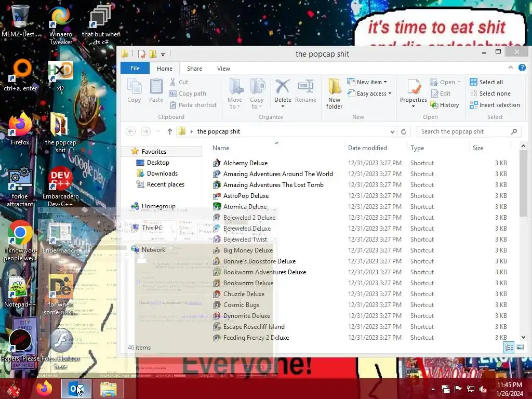Click the Rename icon
The width and height of the screenshot is (532, 399).
point(305,90)
